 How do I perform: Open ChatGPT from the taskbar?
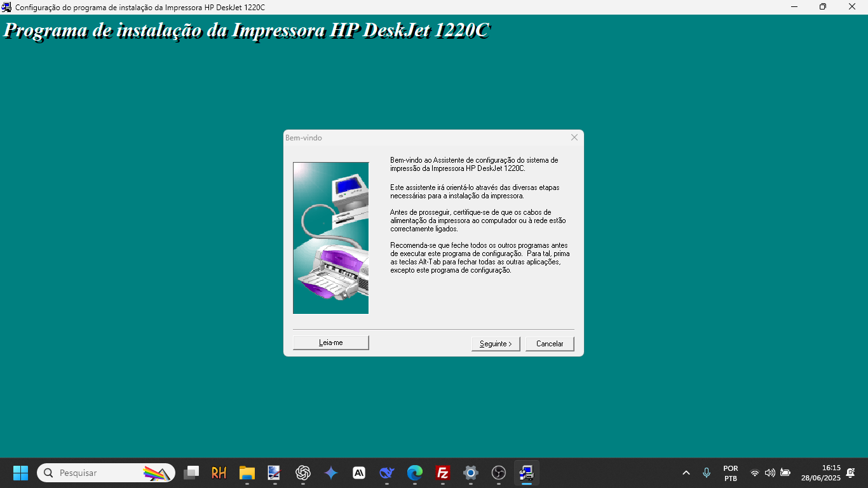pos(302,473)
